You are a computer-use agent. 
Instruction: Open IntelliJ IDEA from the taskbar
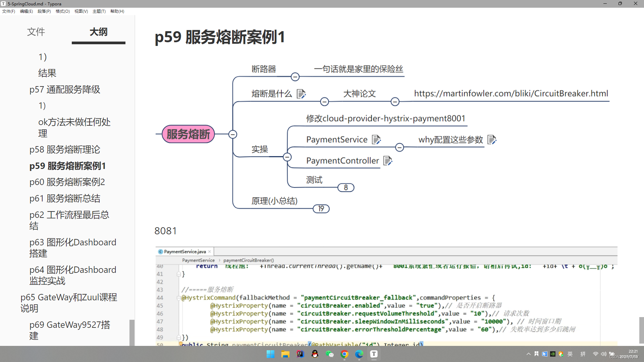pos(300,354)
